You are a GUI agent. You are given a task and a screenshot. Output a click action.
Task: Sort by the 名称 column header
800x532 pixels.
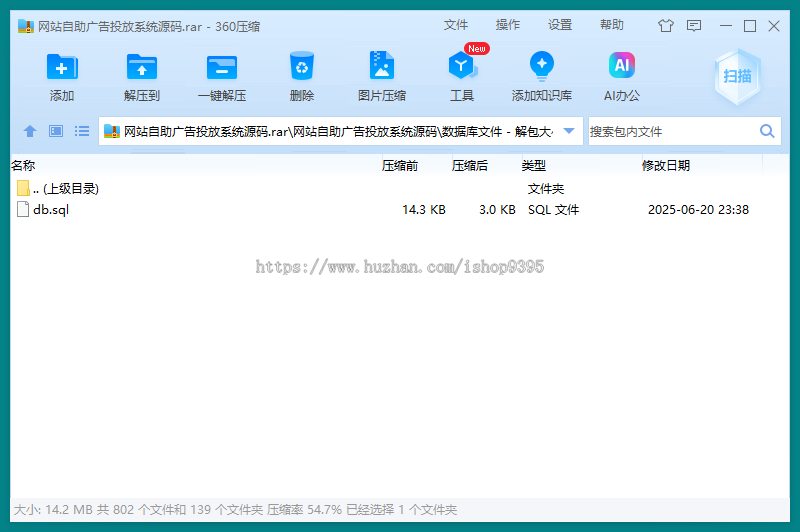tap(196, 165)
